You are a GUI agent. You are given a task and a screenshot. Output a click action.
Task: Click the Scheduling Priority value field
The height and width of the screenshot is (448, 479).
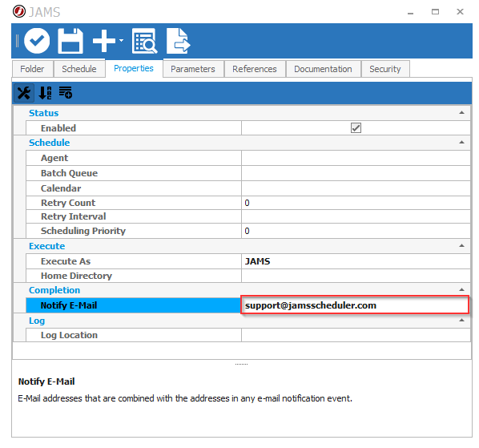(356, 231)
